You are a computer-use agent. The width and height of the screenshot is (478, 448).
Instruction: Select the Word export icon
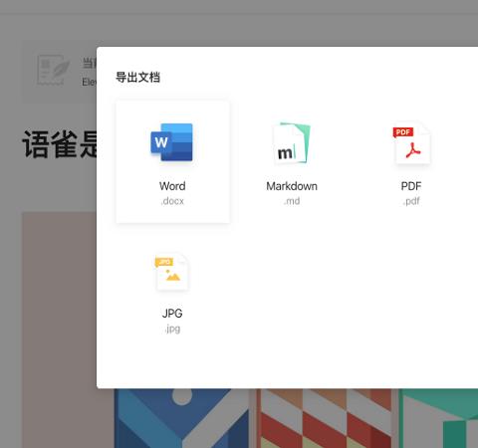pyautogui.click(x=172, y=142)
